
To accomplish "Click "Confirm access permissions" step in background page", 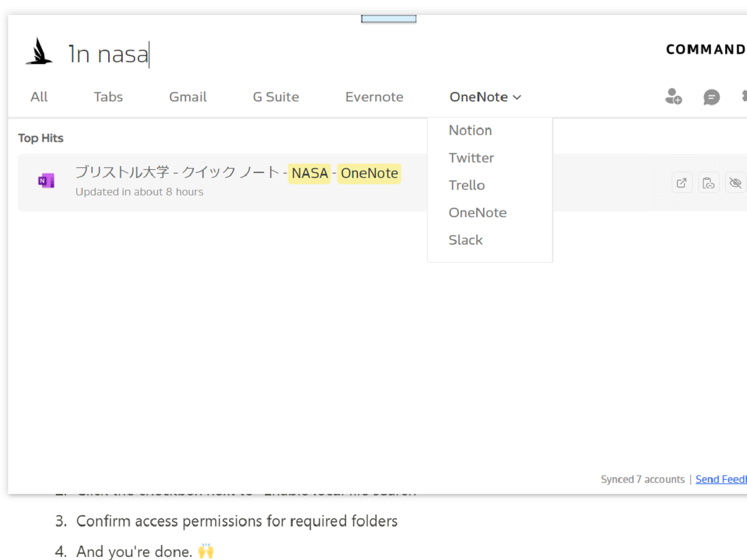I will [x=237, y=521].
